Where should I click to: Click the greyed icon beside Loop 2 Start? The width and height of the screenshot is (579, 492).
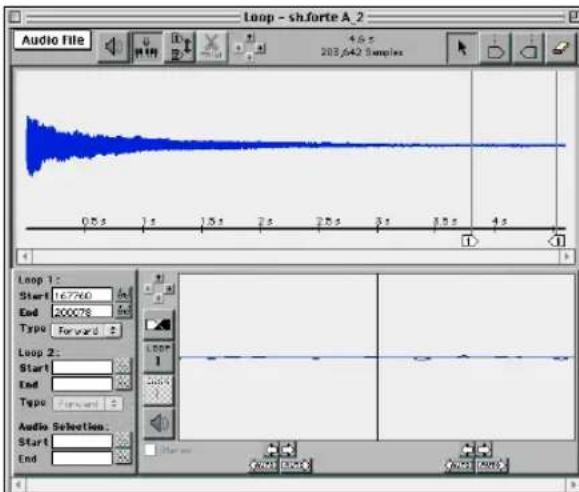click(x=123, y=366)
